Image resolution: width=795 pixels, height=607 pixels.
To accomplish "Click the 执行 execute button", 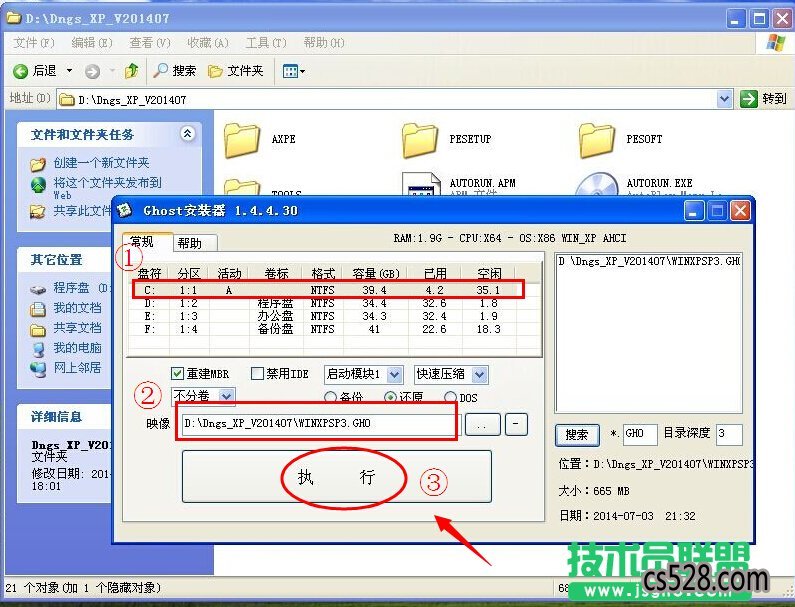I will (337, 477).
